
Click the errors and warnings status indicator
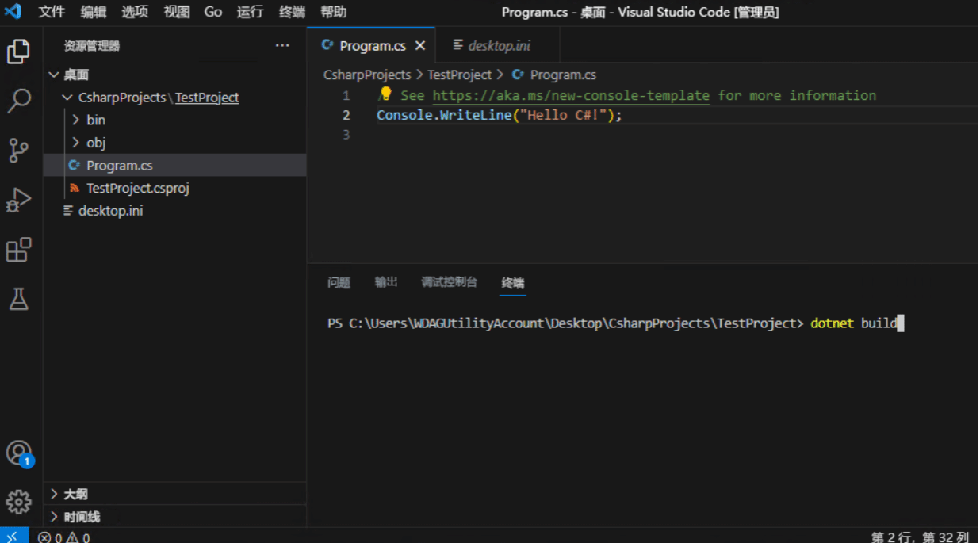64,537
